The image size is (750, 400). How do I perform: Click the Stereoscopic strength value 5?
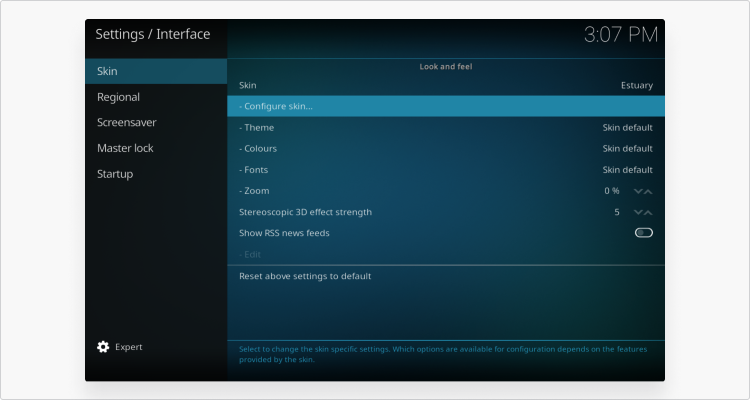617,212
